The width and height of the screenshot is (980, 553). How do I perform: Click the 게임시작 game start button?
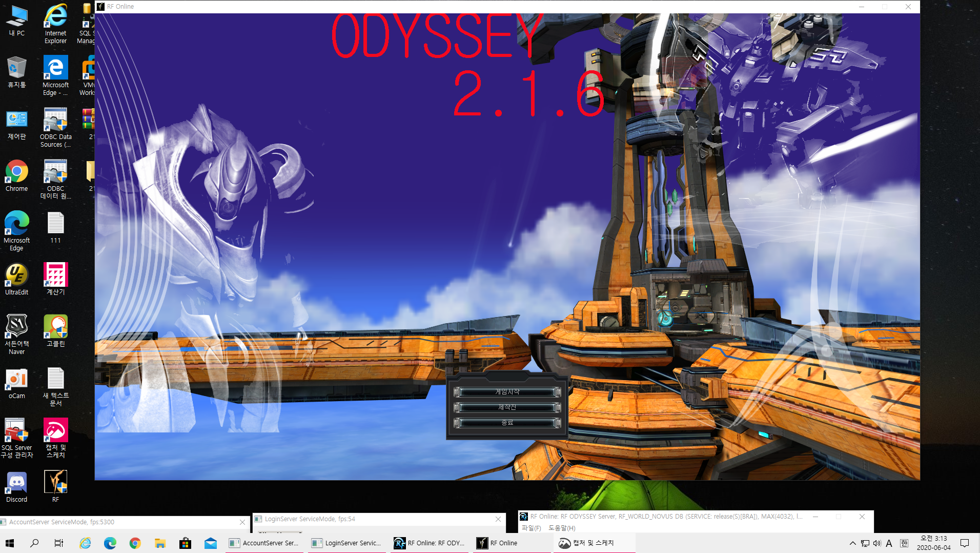tap(507, 392)
